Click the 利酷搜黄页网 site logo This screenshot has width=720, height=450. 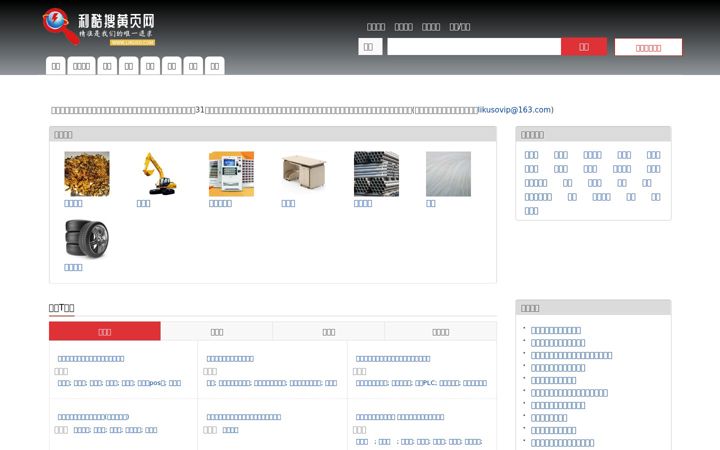[99, 27]
